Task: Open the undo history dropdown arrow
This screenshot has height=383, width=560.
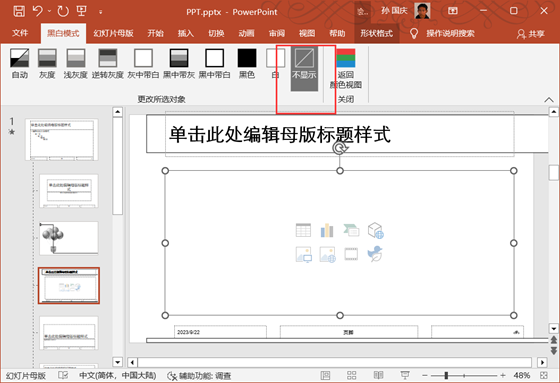Action: [49, 11]
